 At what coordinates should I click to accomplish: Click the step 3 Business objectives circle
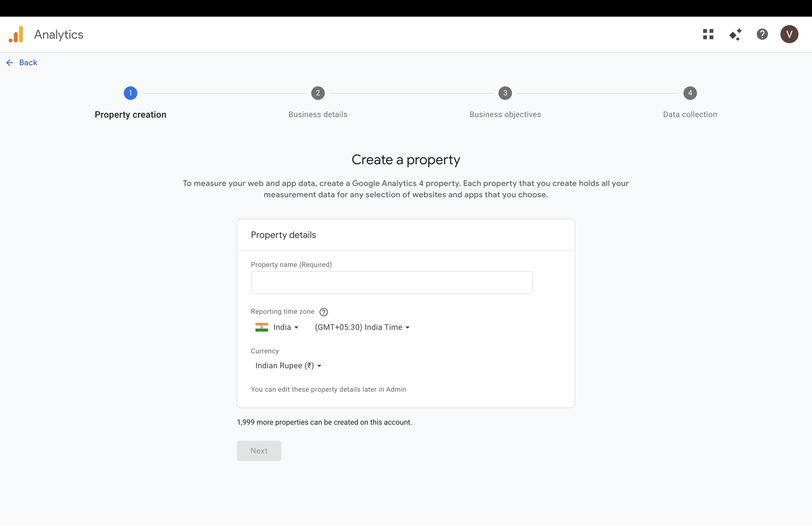(x=505, y=93)
